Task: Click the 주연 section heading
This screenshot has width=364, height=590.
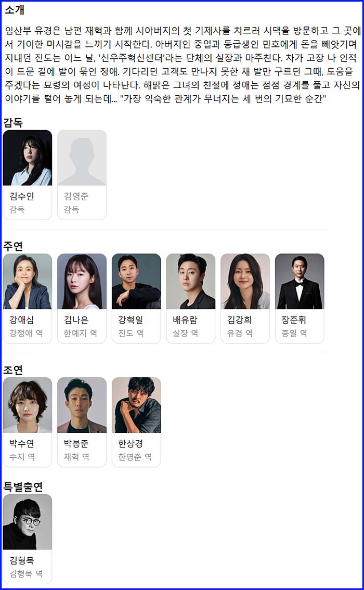Action: pyautogui.click(x=13, y=246)
